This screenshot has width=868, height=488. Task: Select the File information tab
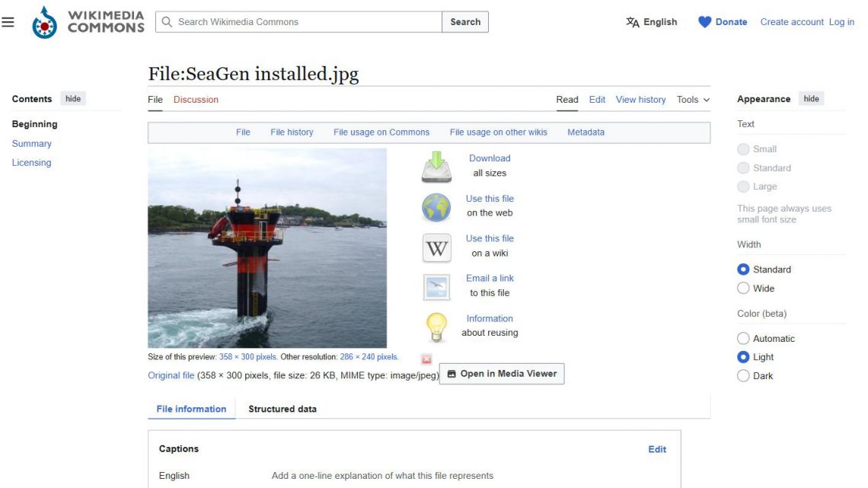(x=192, y=409)
